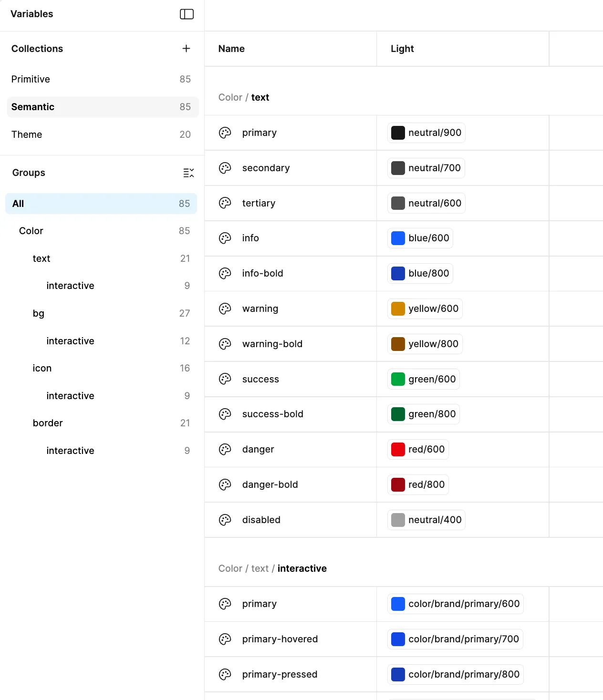Click the text breadcrumb in Color / text header
Image resolution: width=603 pixels, height=700 pixels.
(x=260, y=97)
